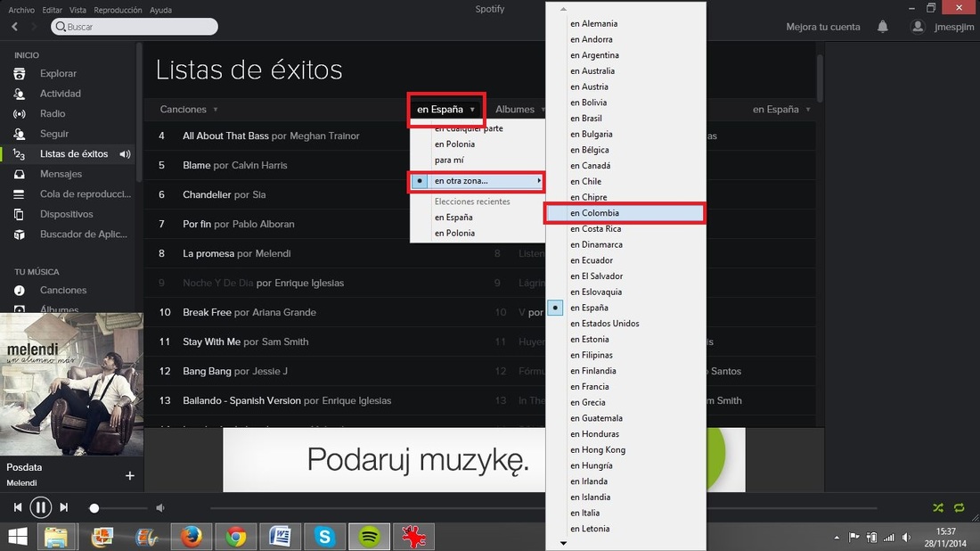Open File Explorer from the taskbar
The image size is (980, 551).
pos(56,537)
